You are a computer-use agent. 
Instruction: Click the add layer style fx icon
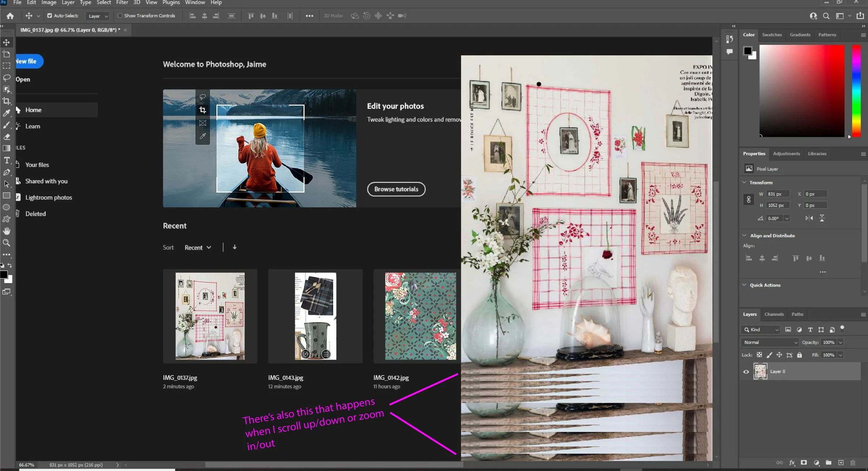(792, 463)
